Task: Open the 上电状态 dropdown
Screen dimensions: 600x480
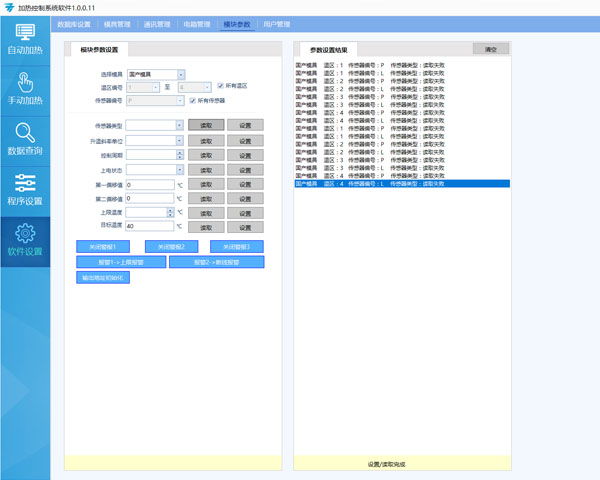Action: 180,170
